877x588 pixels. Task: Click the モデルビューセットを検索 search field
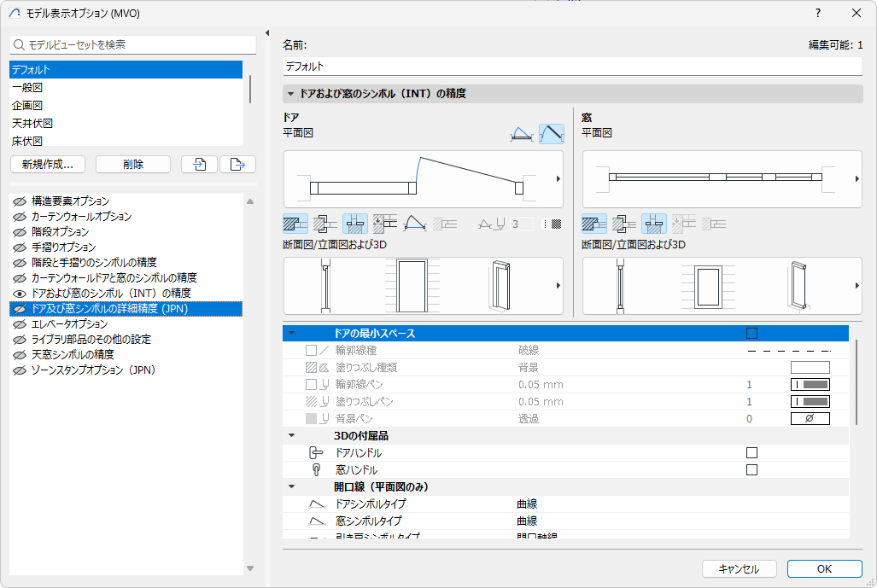point(133,44)
